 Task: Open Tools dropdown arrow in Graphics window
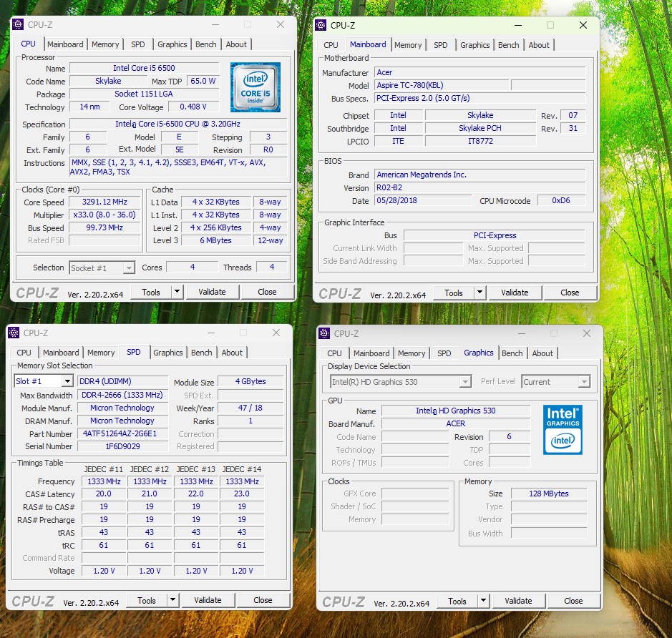pos(484,602)
